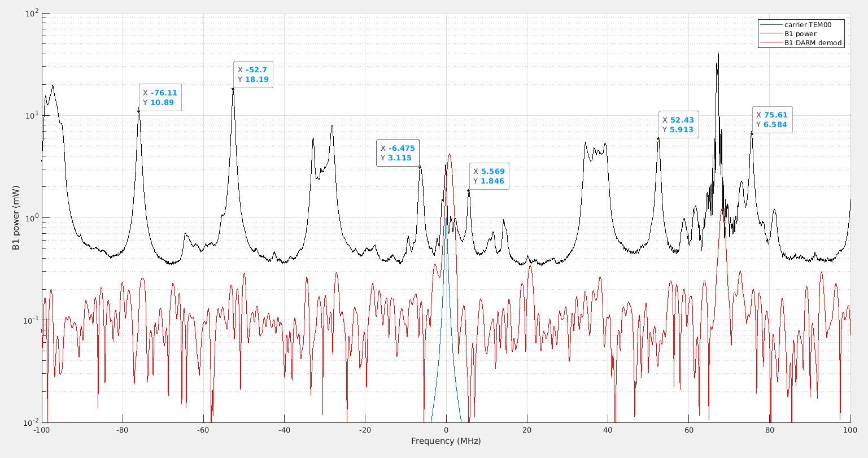Click the x-axis tick label 100
868x458 pixels.
point(850,430)
